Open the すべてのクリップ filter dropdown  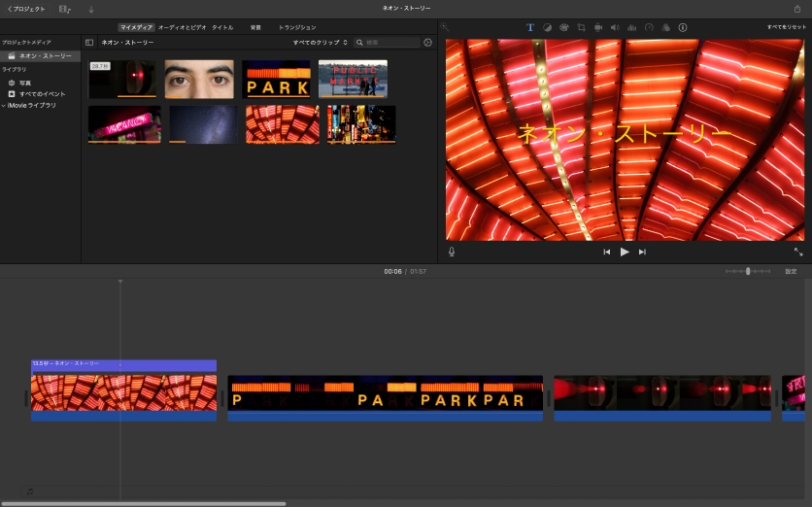(321, 43)
